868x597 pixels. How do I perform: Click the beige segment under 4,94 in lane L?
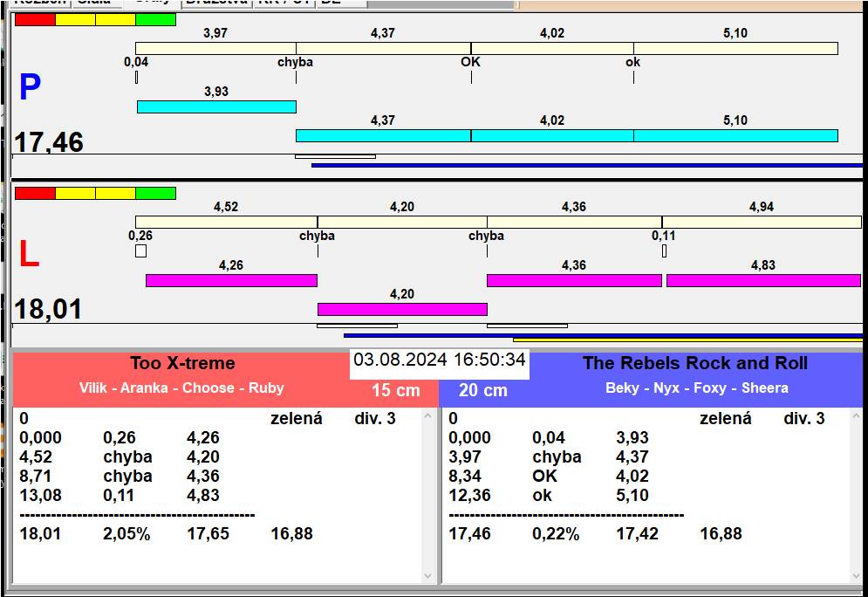[762, 222]
